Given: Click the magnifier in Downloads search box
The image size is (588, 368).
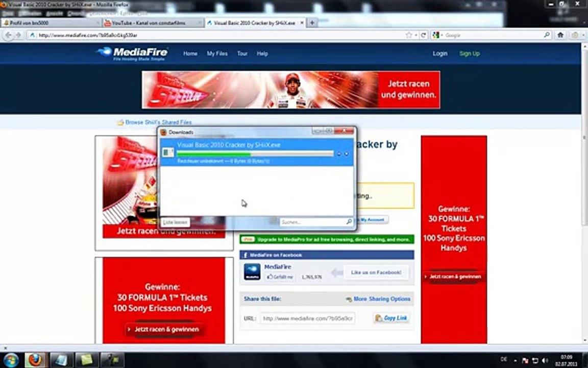Looking at the screenshot, I should (349, 222).
